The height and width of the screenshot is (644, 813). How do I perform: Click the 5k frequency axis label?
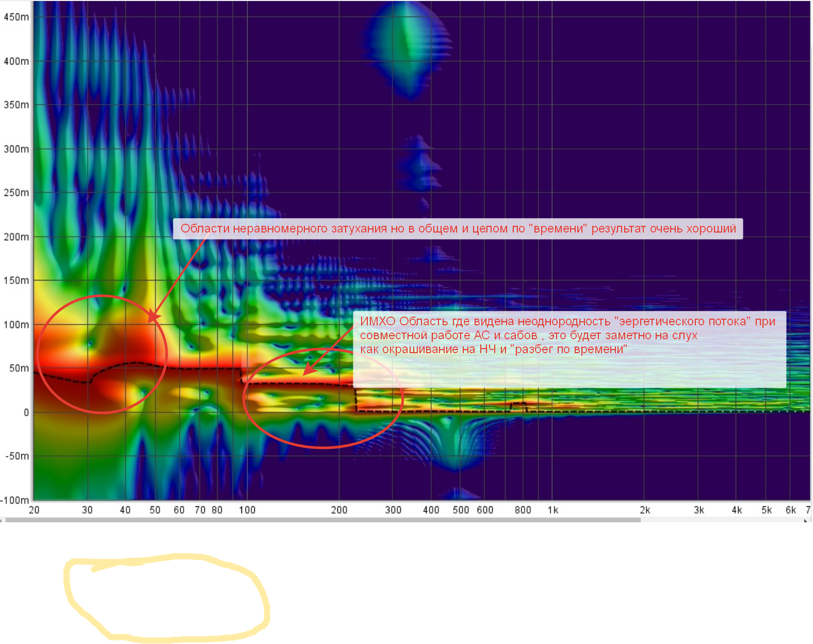[x=767, y=510]
